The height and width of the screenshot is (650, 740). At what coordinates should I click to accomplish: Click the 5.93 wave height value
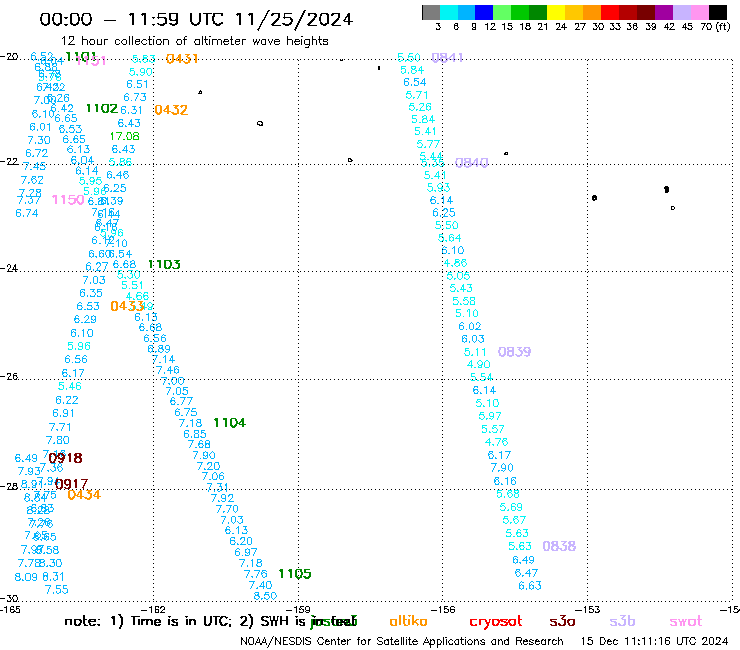point(438,187)
